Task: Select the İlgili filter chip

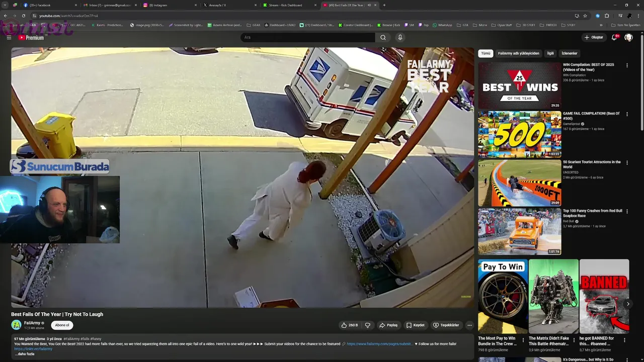Action: coord(550,53)
